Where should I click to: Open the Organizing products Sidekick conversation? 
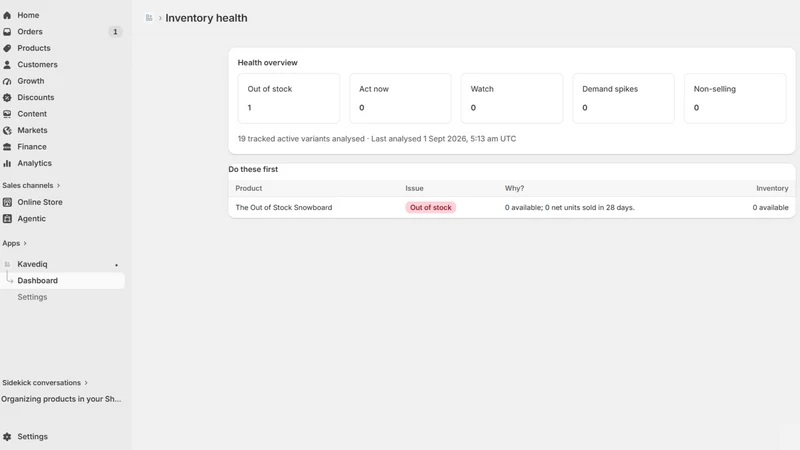(x=61, y=399)
